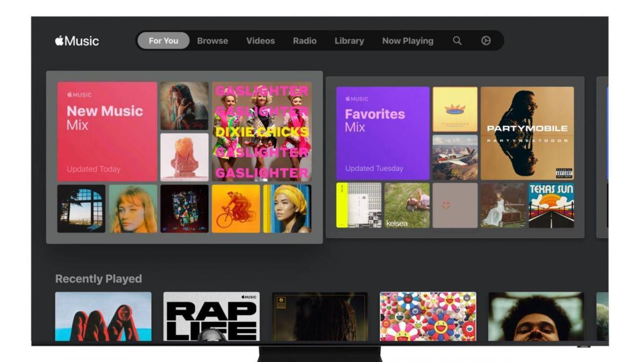Open the Videos tab

pos(260,41)
